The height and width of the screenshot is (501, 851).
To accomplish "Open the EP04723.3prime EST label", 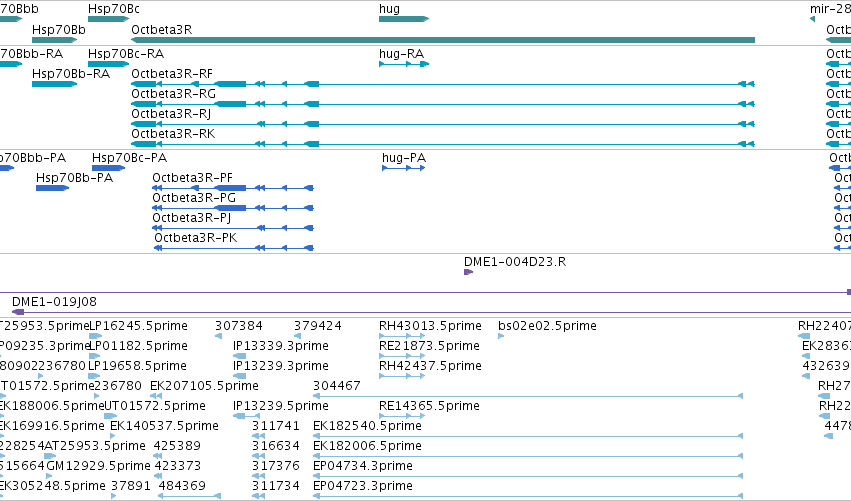I will (363, 486).
